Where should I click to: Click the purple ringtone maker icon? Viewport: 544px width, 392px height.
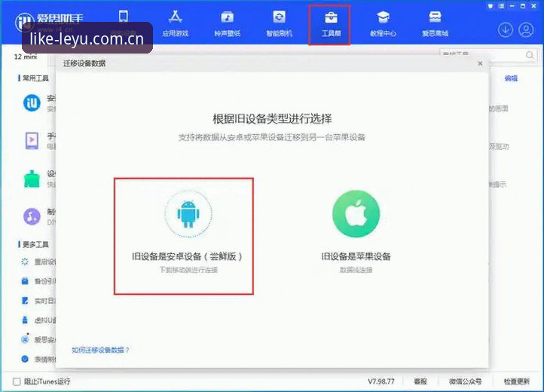click(32, 216)
